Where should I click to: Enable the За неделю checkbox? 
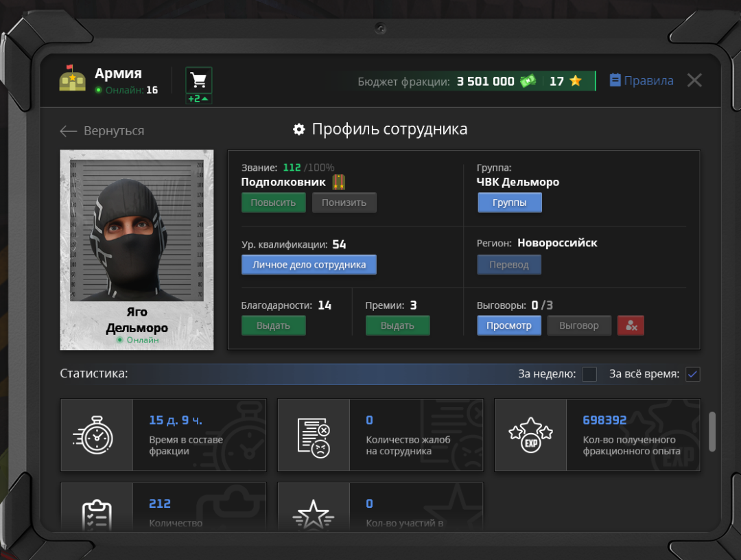tap(589, 374)
